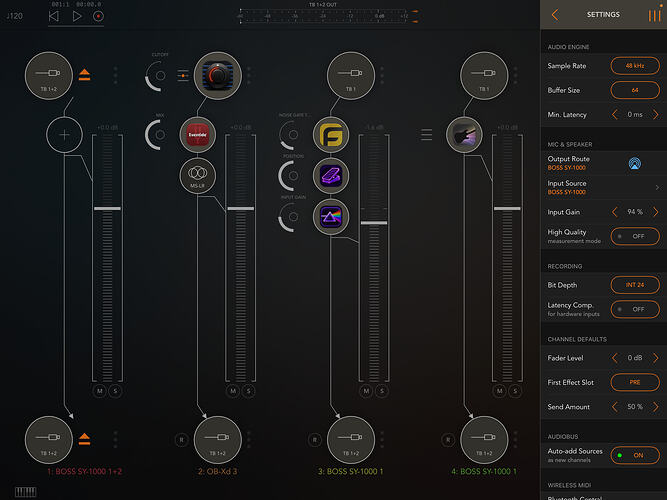Click the TB 1+2 OUT level meter

click(x=323, y=16)
